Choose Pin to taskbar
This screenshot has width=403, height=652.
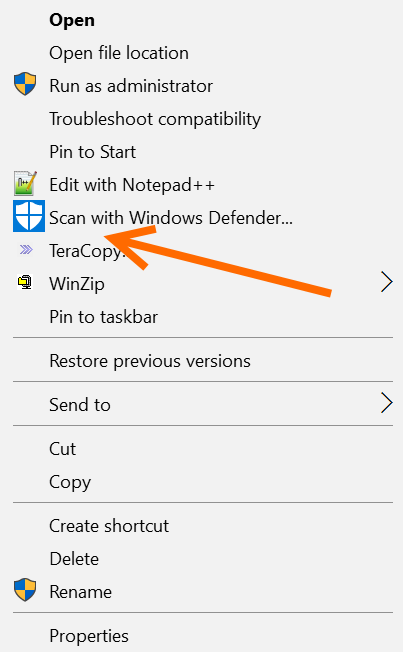pos(104,317)
